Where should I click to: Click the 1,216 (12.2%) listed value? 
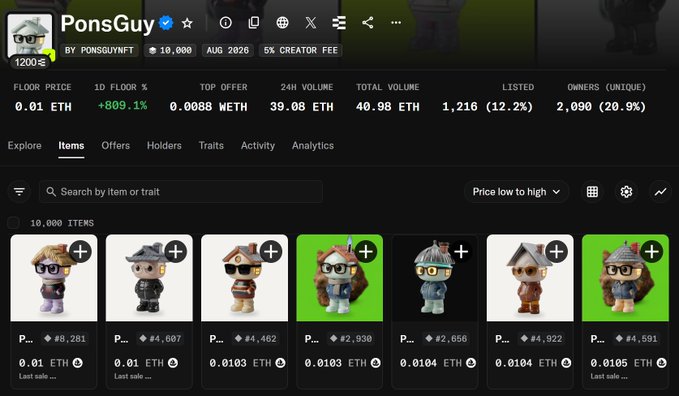(x=488, y=107)
